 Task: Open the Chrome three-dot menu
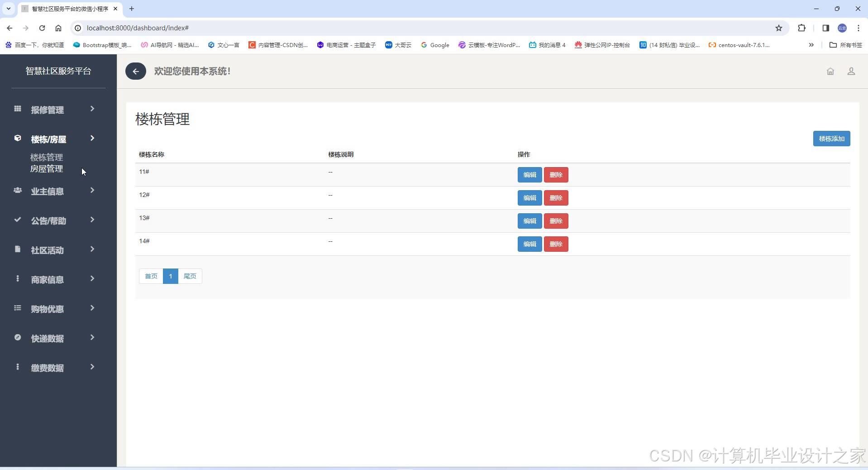point(858,28)
